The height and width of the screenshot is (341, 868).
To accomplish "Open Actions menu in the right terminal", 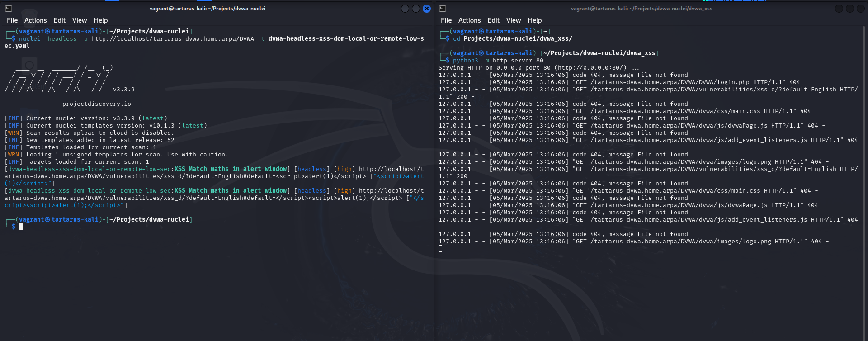I will pos(469,20).
